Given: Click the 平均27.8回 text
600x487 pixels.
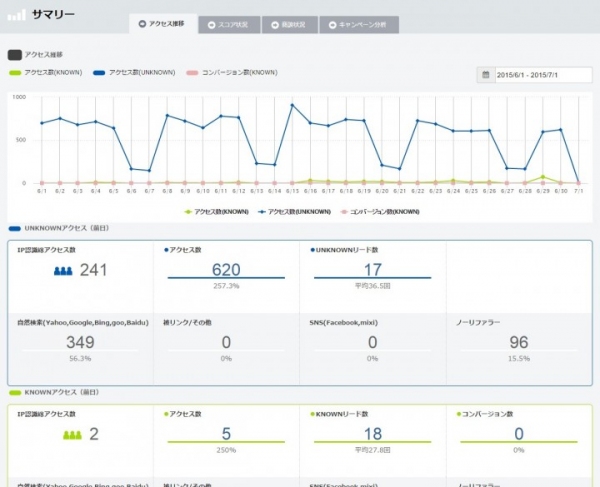Looking at the screenshot, I should [373, 450].
